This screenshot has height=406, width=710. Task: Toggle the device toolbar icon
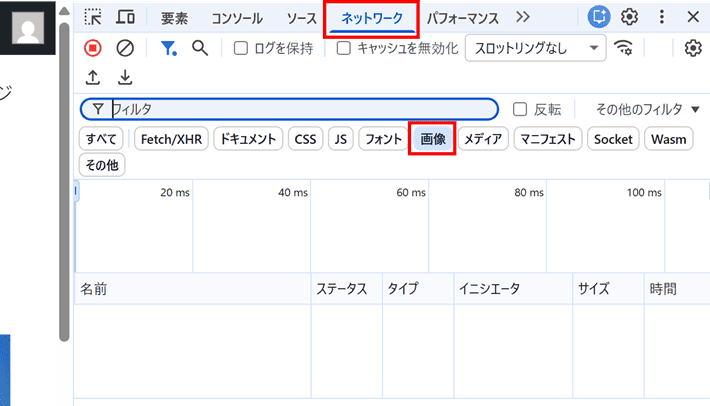pyautogui.click(x=125, y=17)
